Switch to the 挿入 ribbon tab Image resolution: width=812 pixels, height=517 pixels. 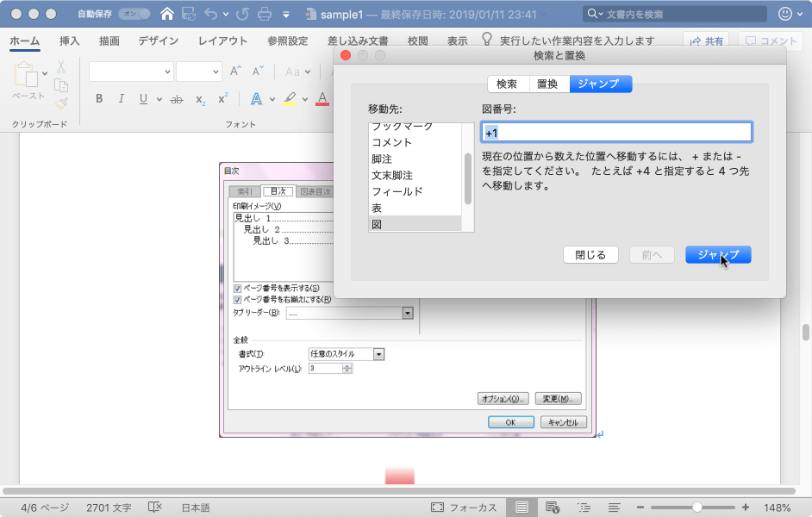click(x=70, y=40)
